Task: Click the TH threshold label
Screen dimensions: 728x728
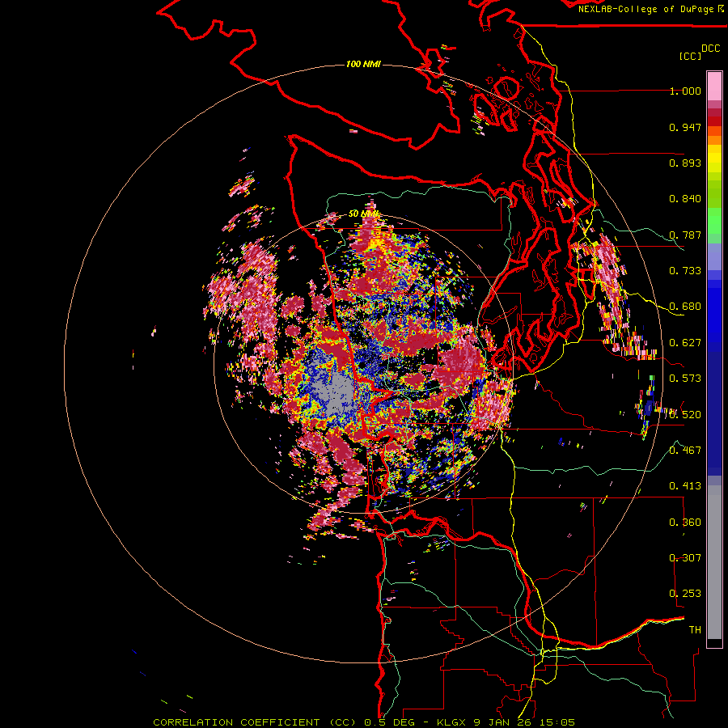Action: coord(695,629)
